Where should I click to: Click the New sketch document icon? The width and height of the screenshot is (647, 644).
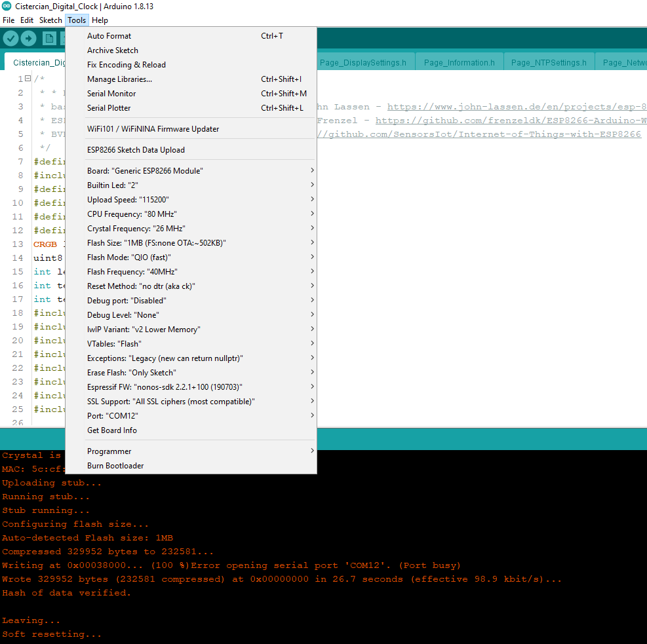49,39
